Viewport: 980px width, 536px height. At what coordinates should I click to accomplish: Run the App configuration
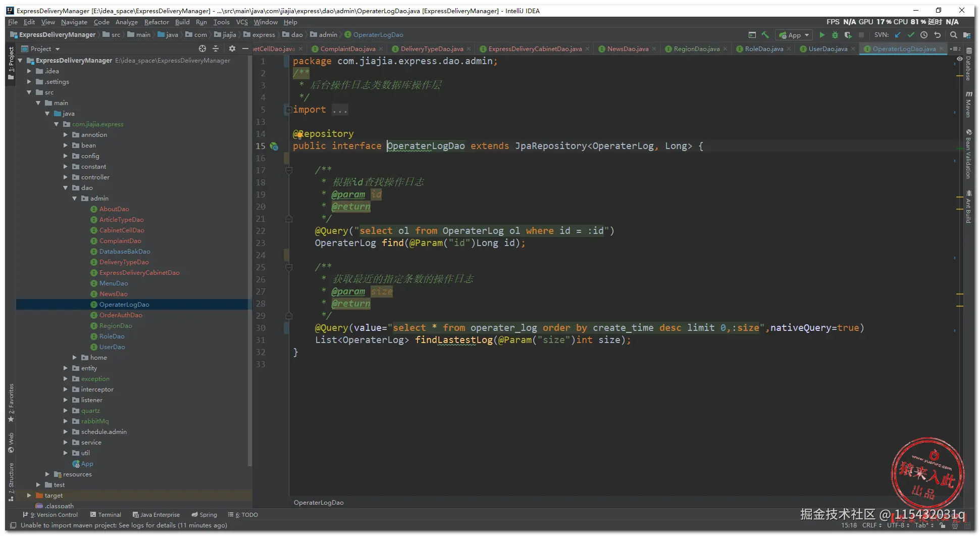tap(822, 35)
